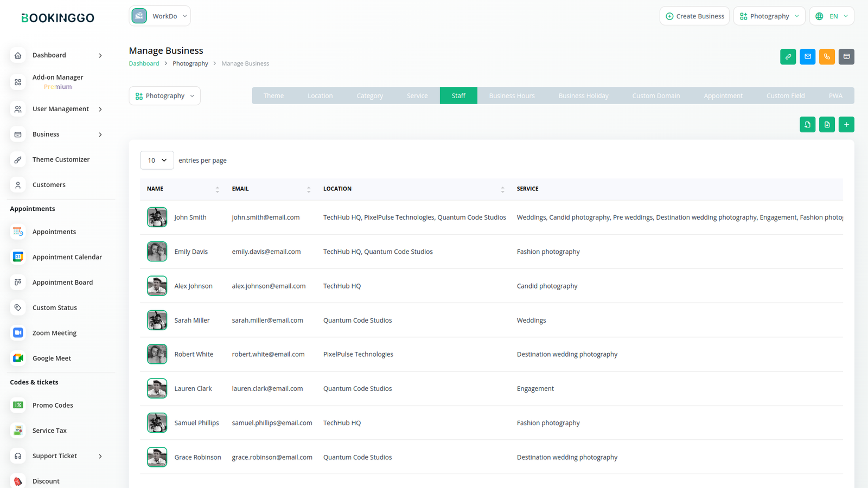Switch to the Service tab
The height and width of the screenshot is (488, 868).
(417, 96)
